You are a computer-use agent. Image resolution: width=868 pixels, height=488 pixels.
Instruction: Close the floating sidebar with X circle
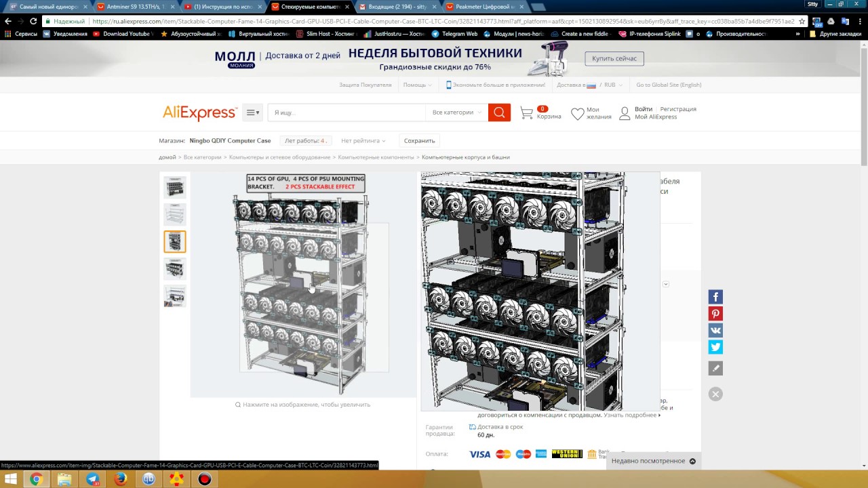715,394
